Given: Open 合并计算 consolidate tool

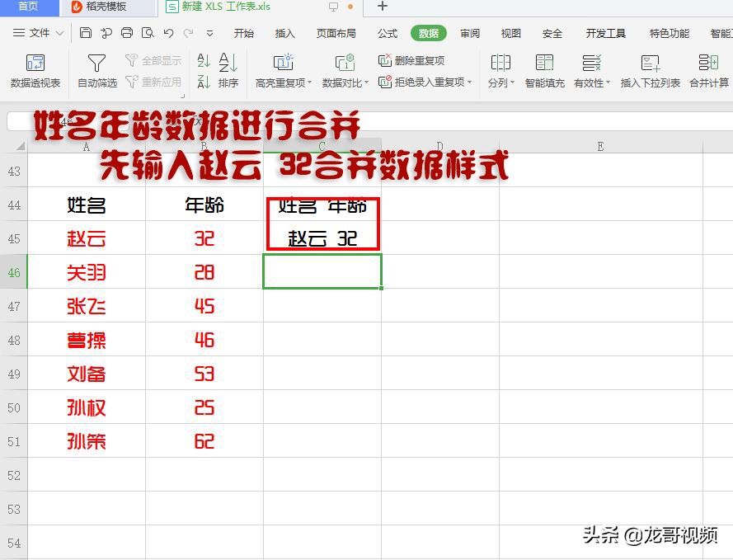Looking at the screenshot, I should point(707,70).
